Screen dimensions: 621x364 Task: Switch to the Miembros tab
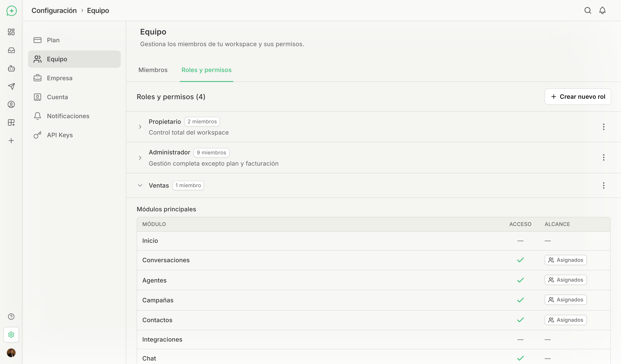tap(153, 70)
